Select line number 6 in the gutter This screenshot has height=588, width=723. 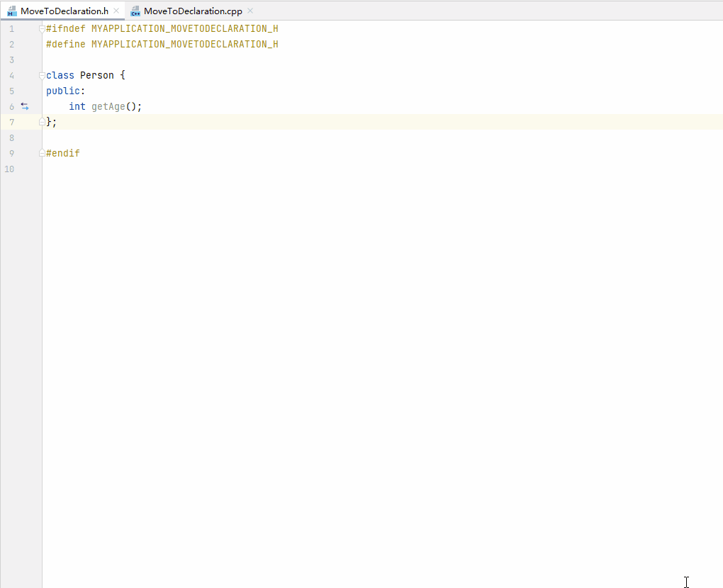(11, 106)
